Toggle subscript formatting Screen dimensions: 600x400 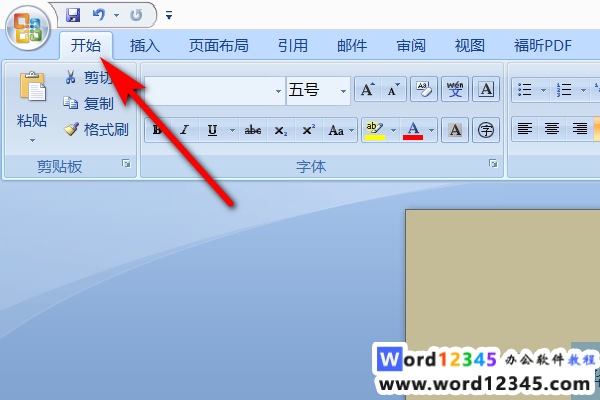tap(281, 130)
